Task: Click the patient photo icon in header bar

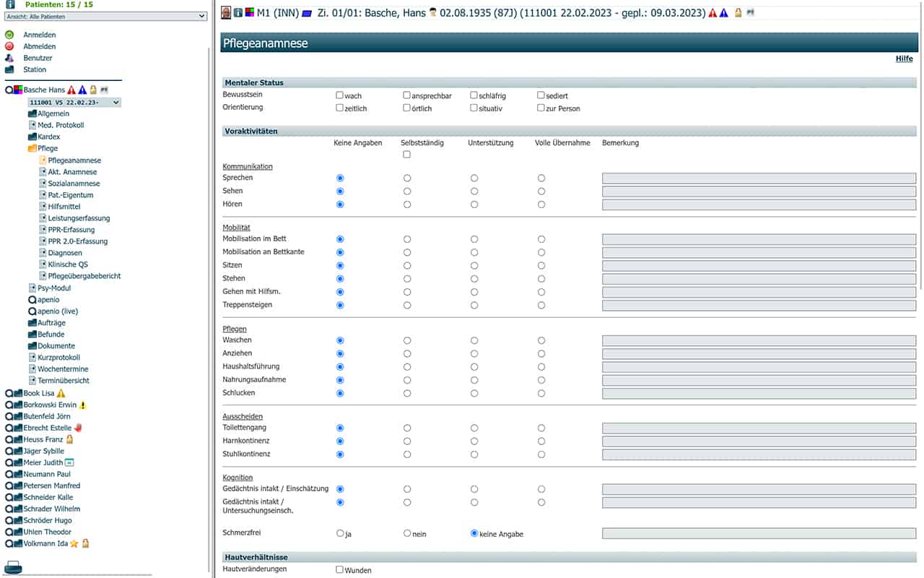Action: pos(226,13)
